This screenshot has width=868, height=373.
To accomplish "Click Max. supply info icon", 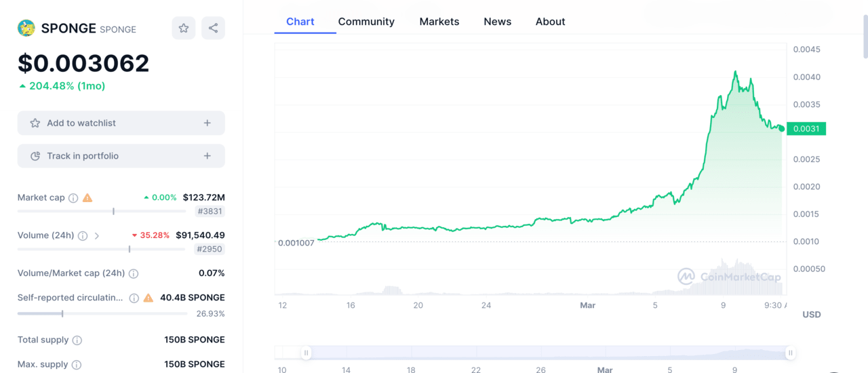I will point(77,365).
